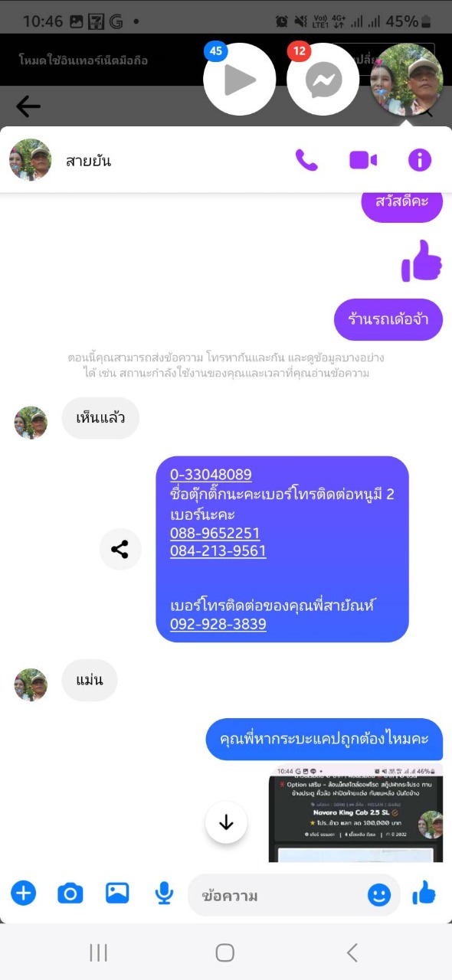Tap phone number 084-213-9561 link

click(218, 551)
